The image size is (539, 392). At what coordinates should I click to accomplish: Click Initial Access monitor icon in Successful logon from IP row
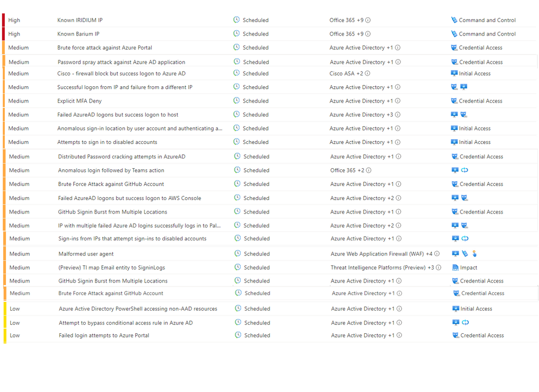463,87
